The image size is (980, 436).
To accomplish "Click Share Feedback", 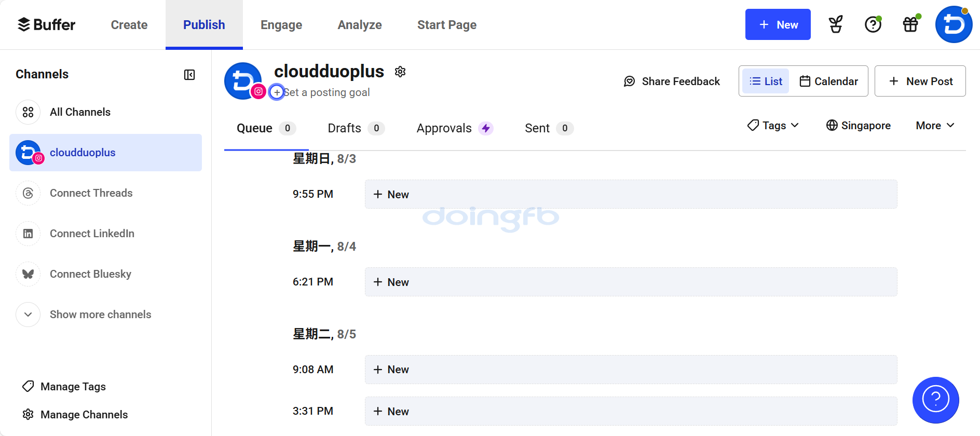I will [x=672, y=81].
